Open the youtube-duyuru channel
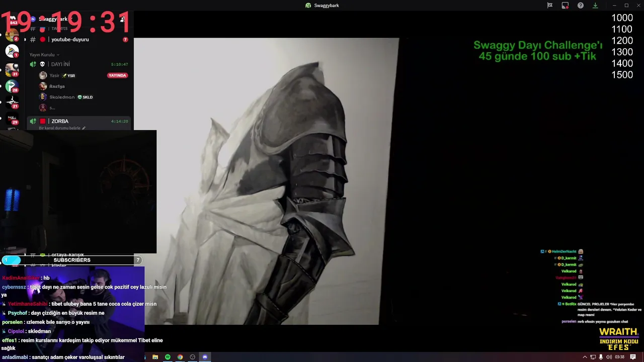 [x=70, y=39]
